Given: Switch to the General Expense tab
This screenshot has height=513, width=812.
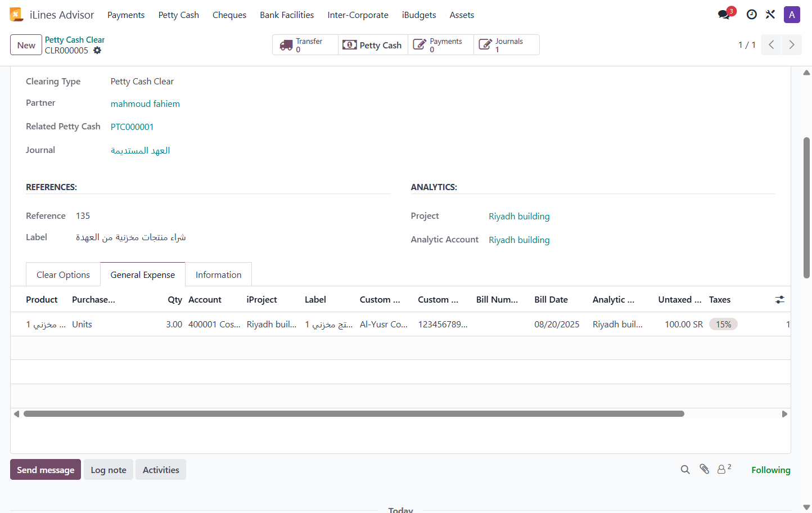Looking at the screenshot, I should (x=143, y=274).
